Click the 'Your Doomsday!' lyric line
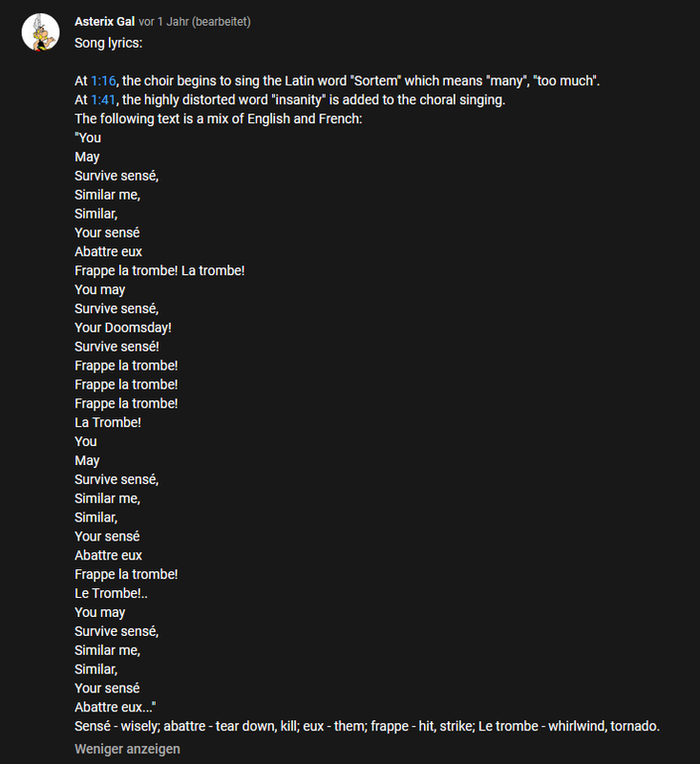 click(x=123, y=328)
